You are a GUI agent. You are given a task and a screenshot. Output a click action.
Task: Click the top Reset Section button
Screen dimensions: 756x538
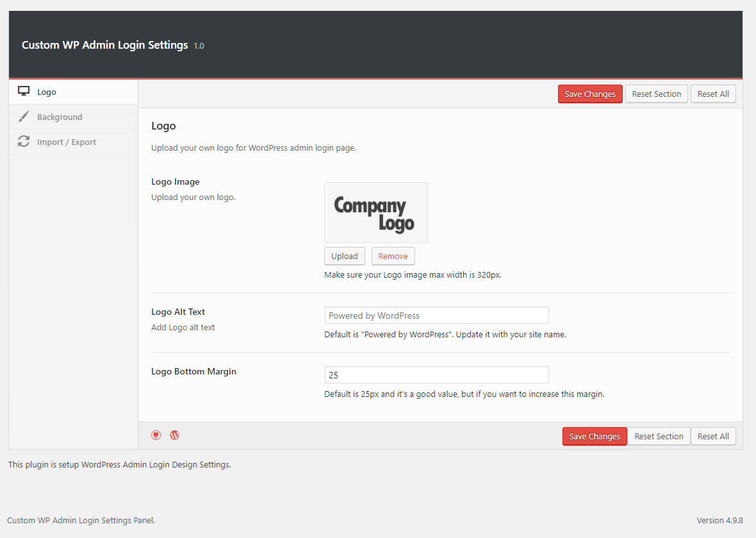pos(656,94)
